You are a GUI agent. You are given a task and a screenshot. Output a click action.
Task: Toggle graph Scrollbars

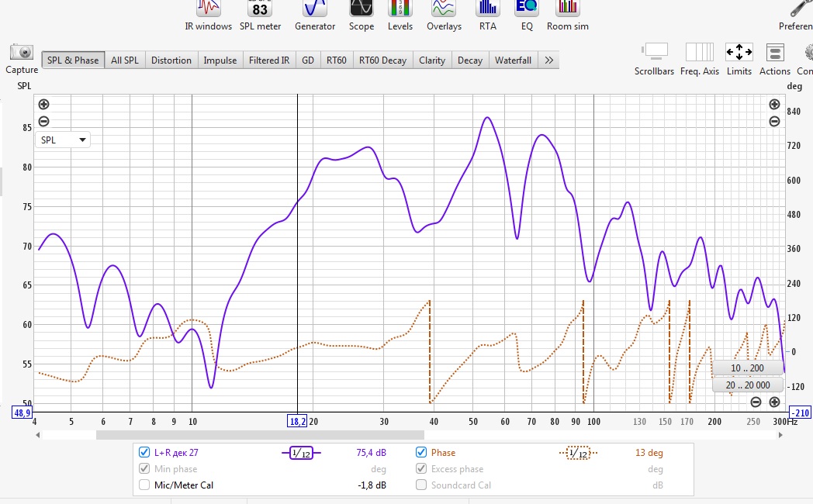pyautogui.click(x=654, y=60)
